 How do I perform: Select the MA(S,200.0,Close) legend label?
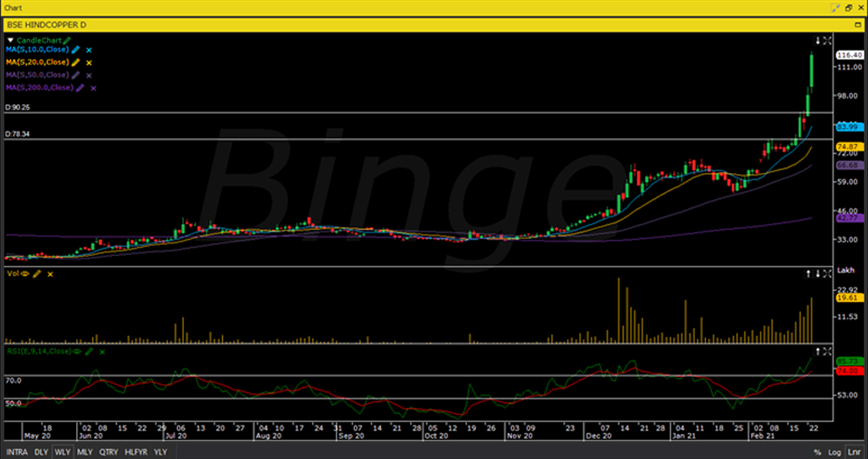click(x=39, y=88)
